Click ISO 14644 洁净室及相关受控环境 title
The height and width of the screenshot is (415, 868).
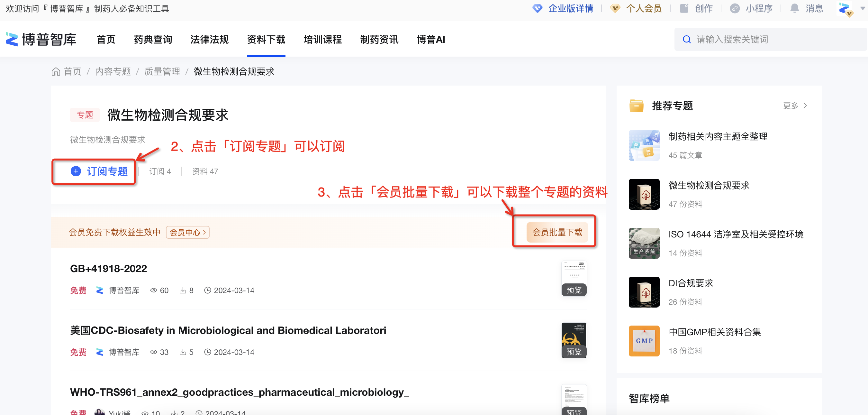[736, 234]
